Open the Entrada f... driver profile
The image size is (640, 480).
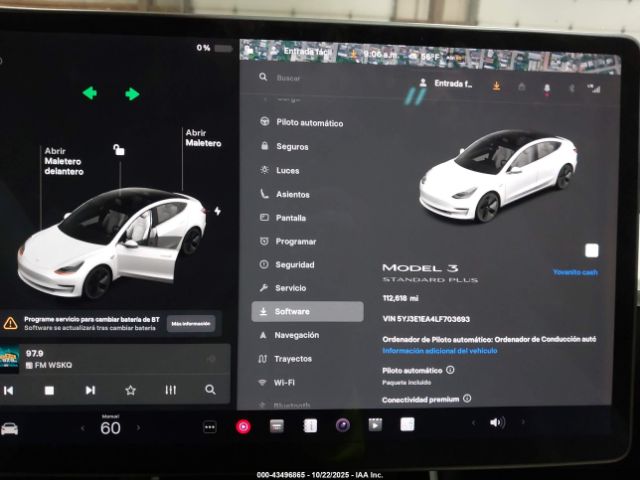(446, 84)
